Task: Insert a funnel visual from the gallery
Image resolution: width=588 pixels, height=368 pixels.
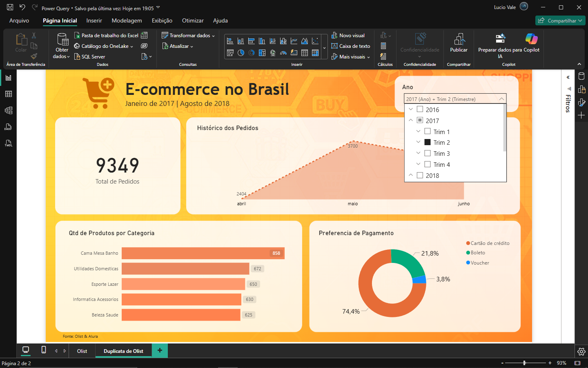Action: tap(230, 53)
